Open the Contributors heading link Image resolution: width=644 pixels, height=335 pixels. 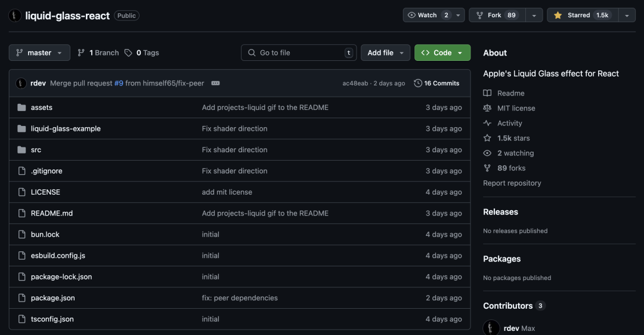click(514, 306)
